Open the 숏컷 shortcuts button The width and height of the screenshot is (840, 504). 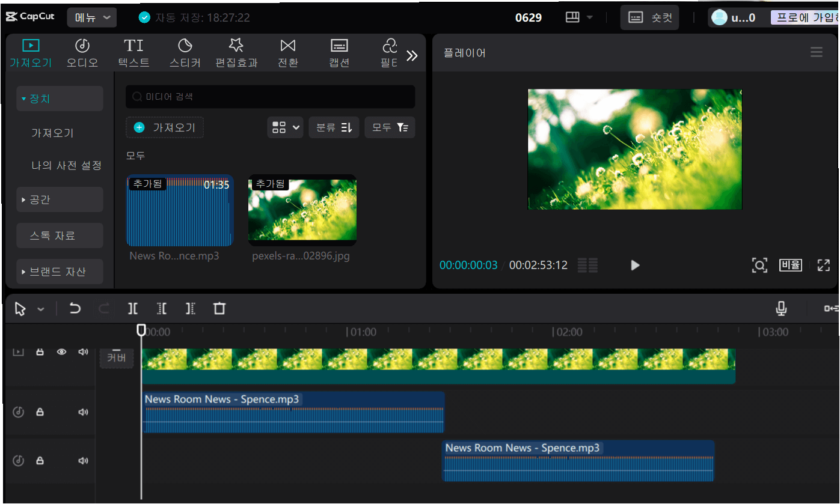pos(649,17)
